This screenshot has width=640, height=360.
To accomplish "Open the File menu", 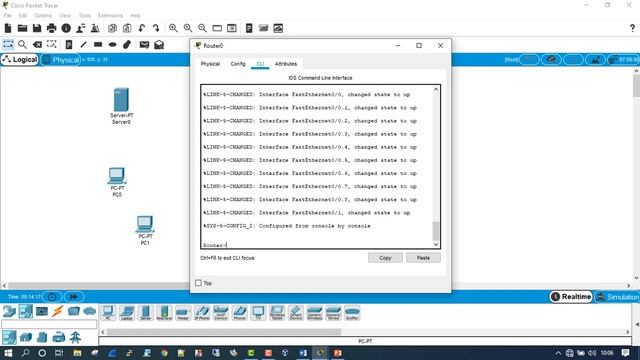I will tap(7, 16).
